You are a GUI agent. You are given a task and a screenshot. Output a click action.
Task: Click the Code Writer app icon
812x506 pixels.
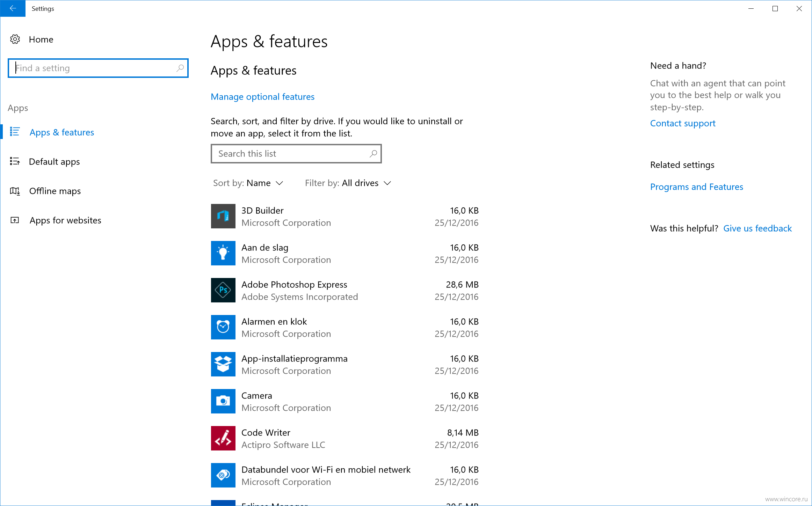point(223,438)
